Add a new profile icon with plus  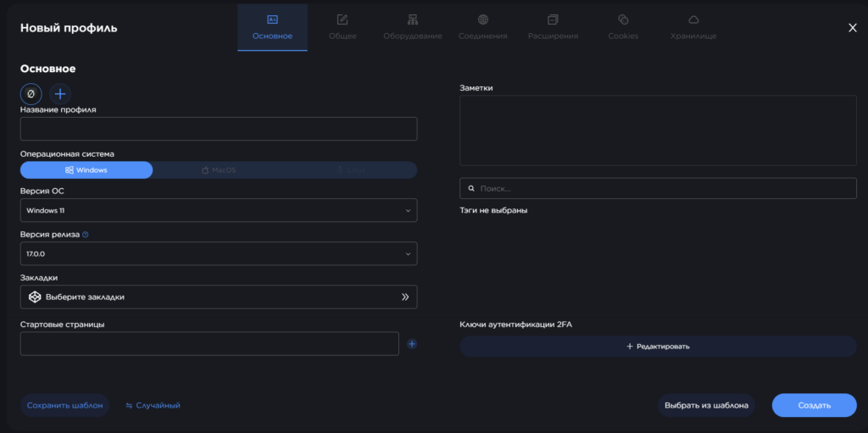tap(60, 94)
